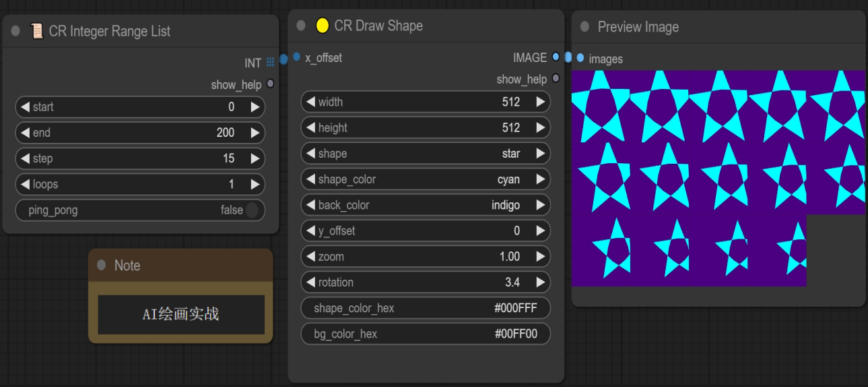Click the IMAGE output socket on CR Draw Shape

556,57
